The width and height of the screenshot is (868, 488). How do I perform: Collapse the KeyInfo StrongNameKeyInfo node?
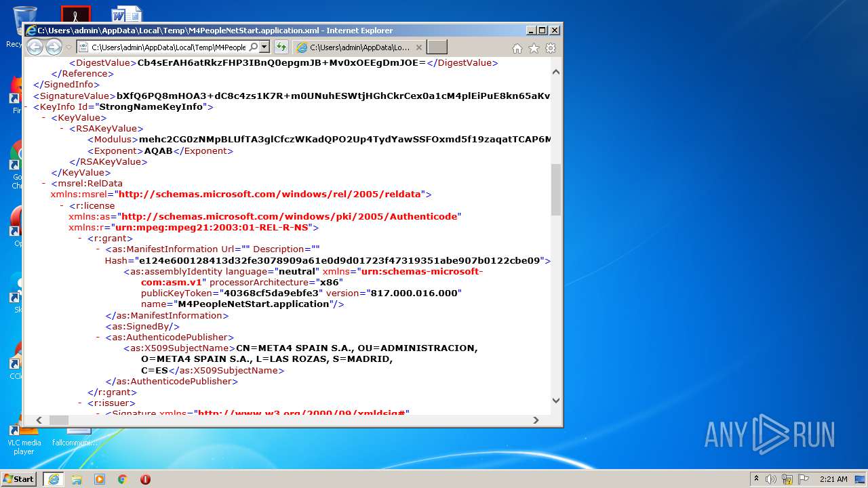[x=26, y=106]
